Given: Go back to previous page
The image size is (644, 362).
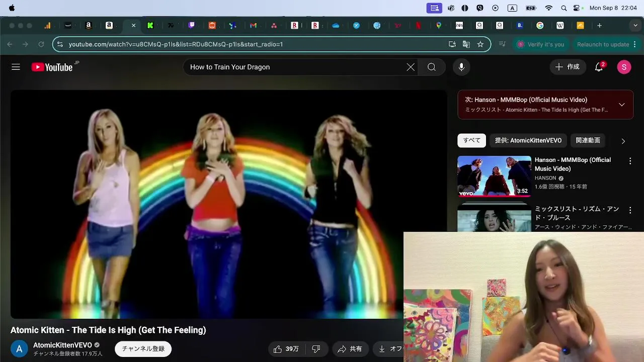Looking at the screenshot, I should click(x=10, y=44).
